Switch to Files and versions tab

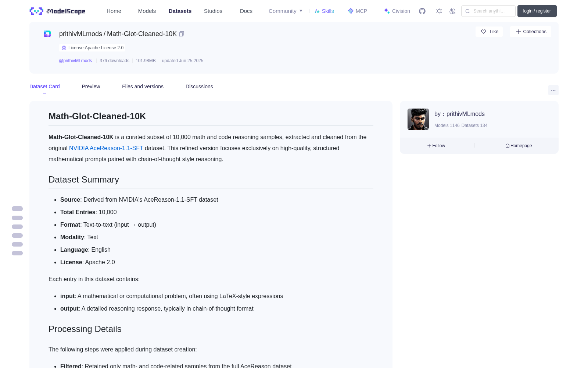(143, 86)
